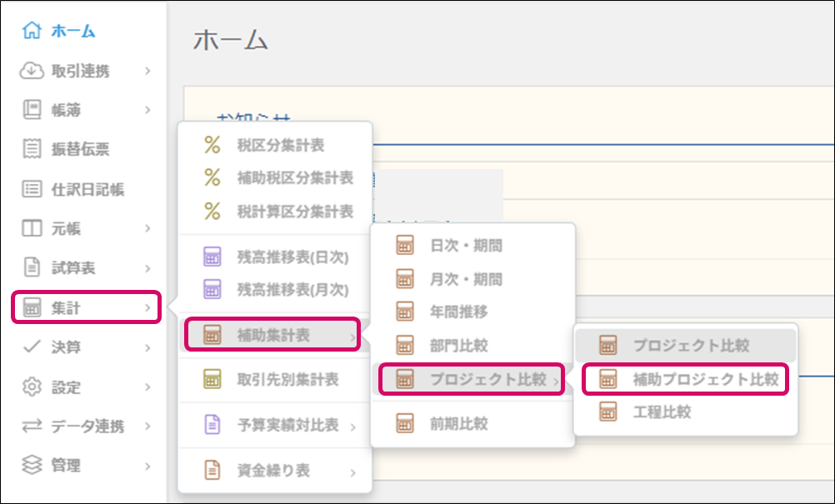Click the list icon for 仕訳日記帳
Viewport: 835px width, 504px height.
32,189
